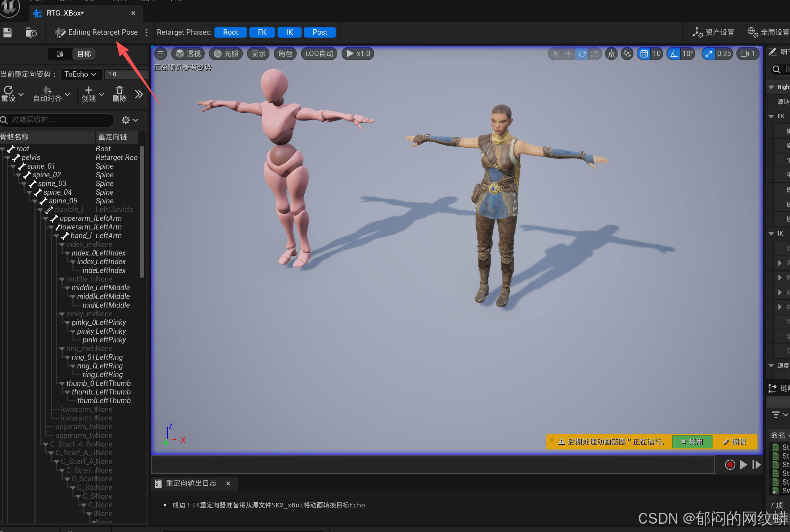Click the 禁用 button in the warning bar
This screenshot has height=532, width=790.
click(x=692, y=442)
